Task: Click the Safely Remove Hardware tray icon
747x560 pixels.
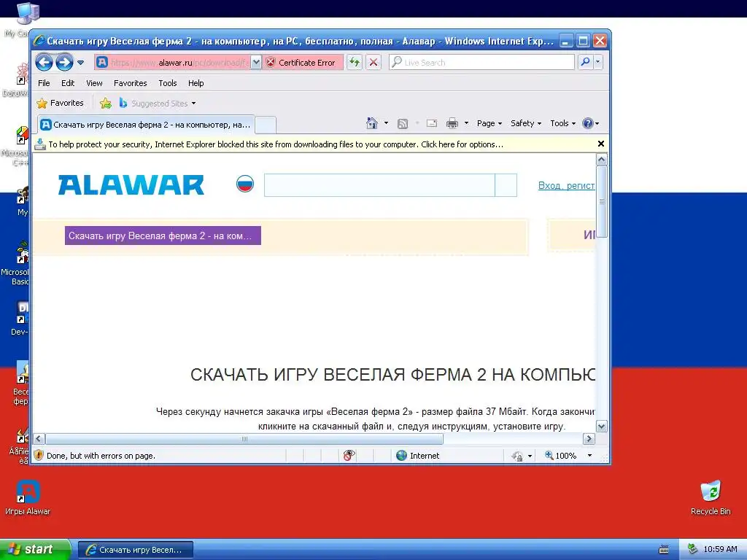Action: pyautogui.click(x=693, y=550)
